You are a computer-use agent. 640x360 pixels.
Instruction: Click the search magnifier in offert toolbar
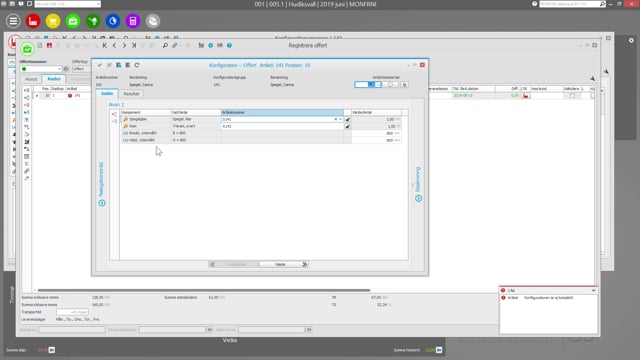[165, 45]
